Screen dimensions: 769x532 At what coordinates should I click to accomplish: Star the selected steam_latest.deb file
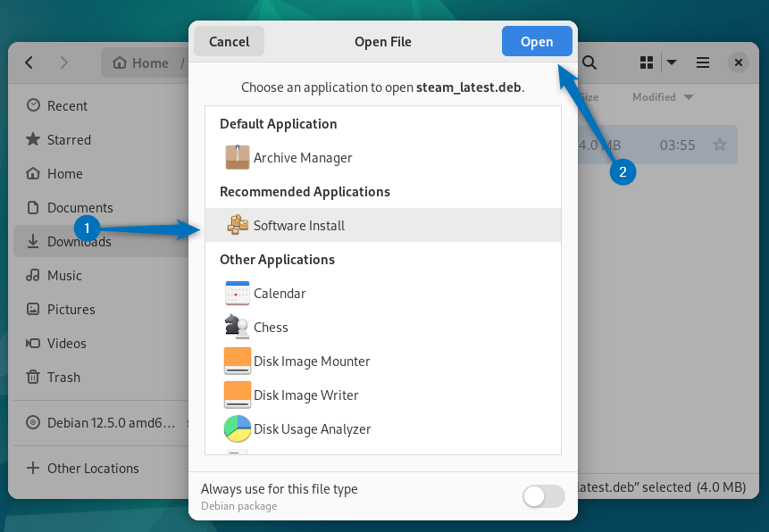(x=720, y=145)
